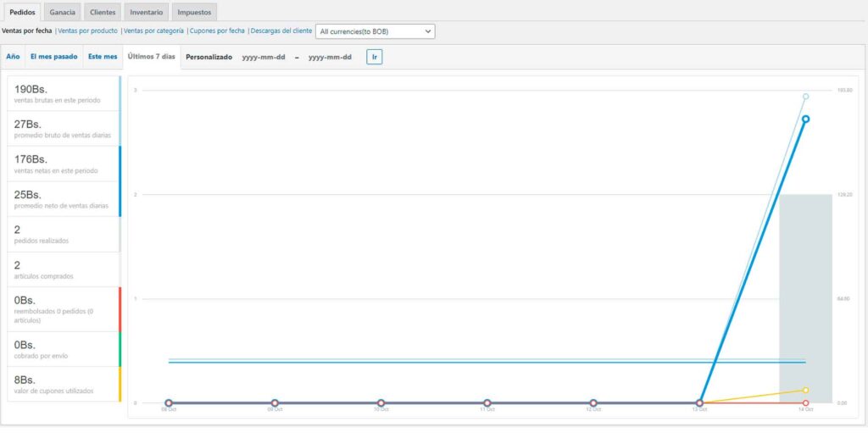Select Este mes date range
Image resolution: width=868 pixels, height=444 pixels.
pyautogui.click(x=103, y=57)
